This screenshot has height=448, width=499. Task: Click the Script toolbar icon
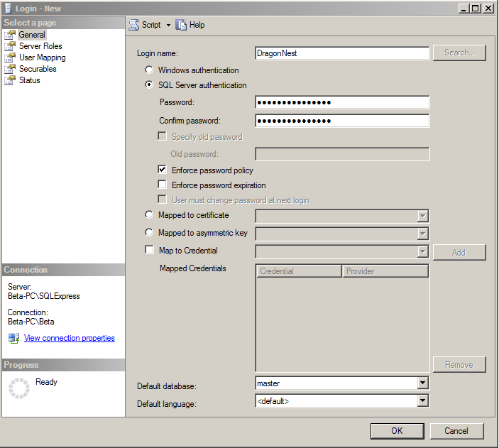click(133, 25)
